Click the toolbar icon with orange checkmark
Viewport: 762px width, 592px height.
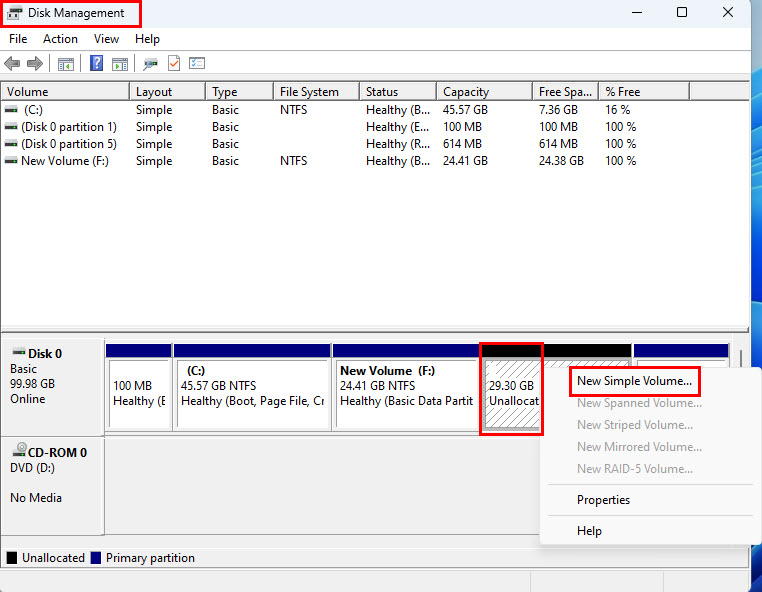point(174,64)
